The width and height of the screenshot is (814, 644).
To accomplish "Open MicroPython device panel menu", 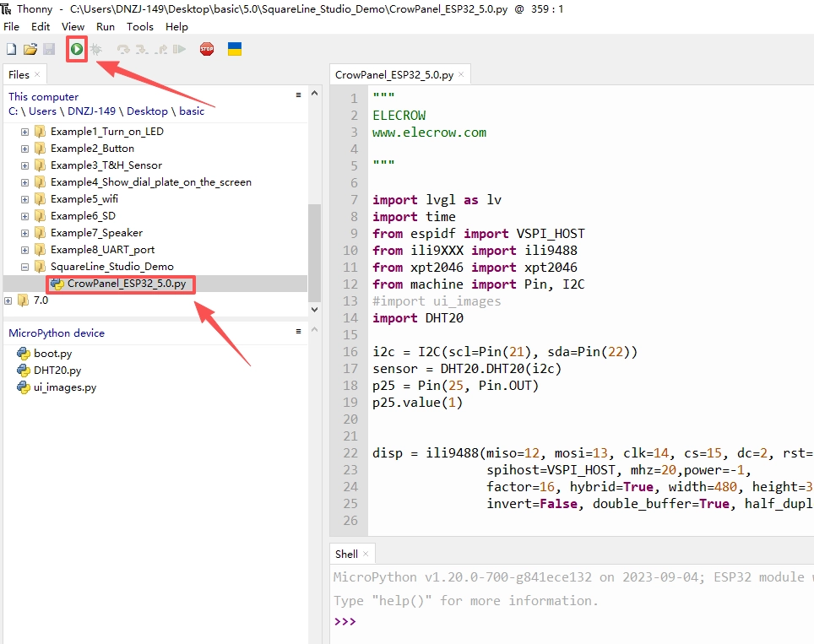I will [299, 331].
